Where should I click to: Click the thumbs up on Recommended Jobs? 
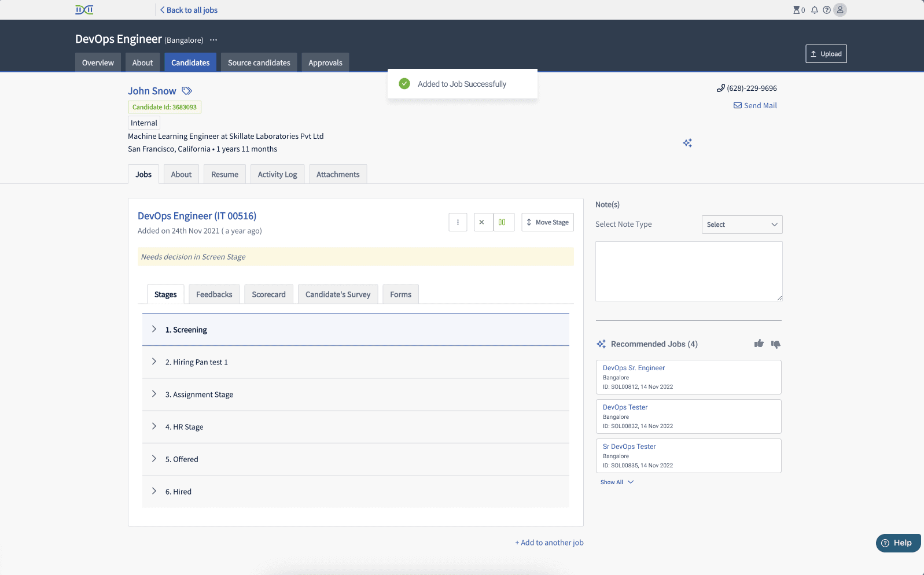click(x=759, y=344)
